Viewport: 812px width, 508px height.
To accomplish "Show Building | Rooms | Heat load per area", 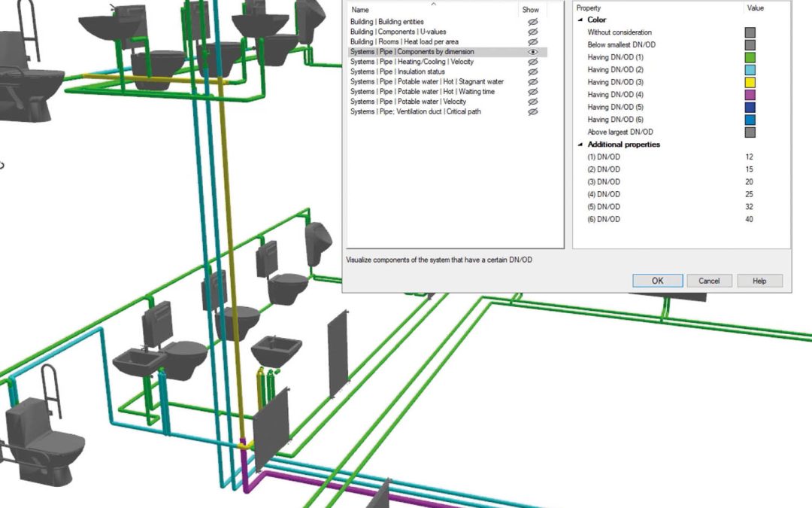I will 532,41.
